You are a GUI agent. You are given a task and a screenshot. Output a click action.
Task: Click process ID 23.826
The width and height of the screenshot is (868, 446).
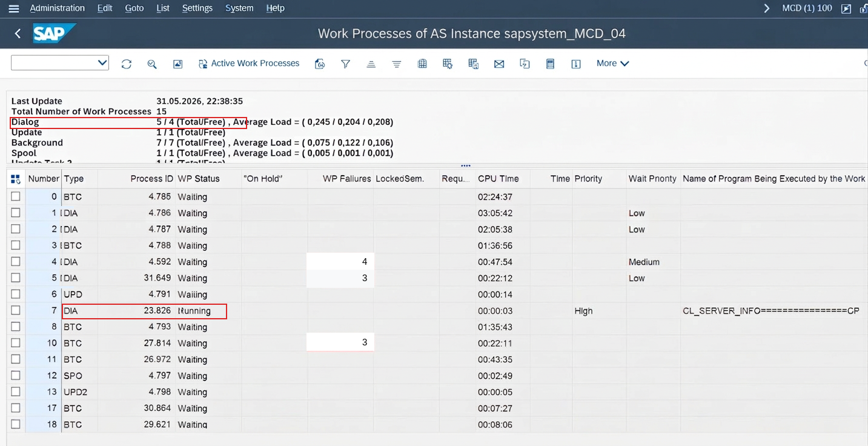click(137, 311)
